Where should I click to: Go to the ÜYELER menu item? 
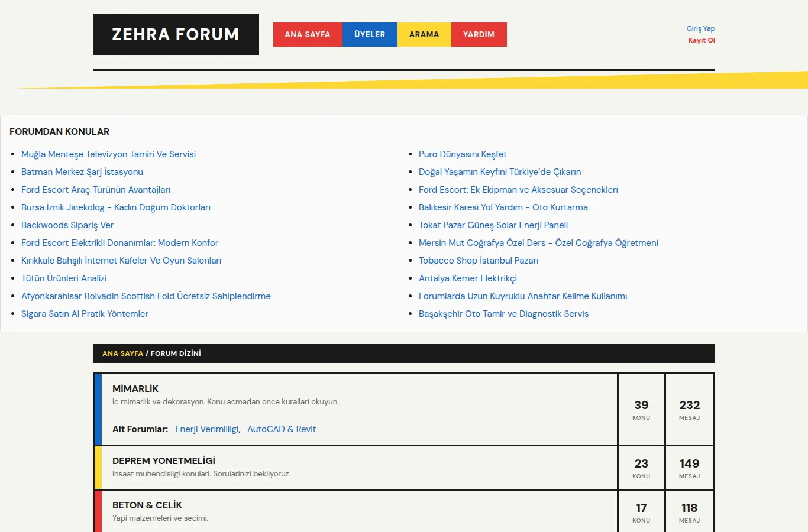click(370, 34)
